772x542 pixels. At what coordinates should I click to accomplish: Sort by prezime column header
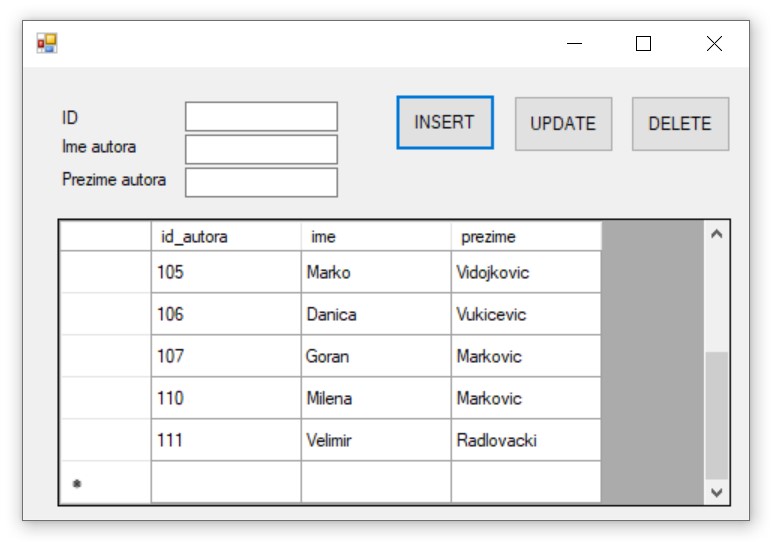coord(525,237)
